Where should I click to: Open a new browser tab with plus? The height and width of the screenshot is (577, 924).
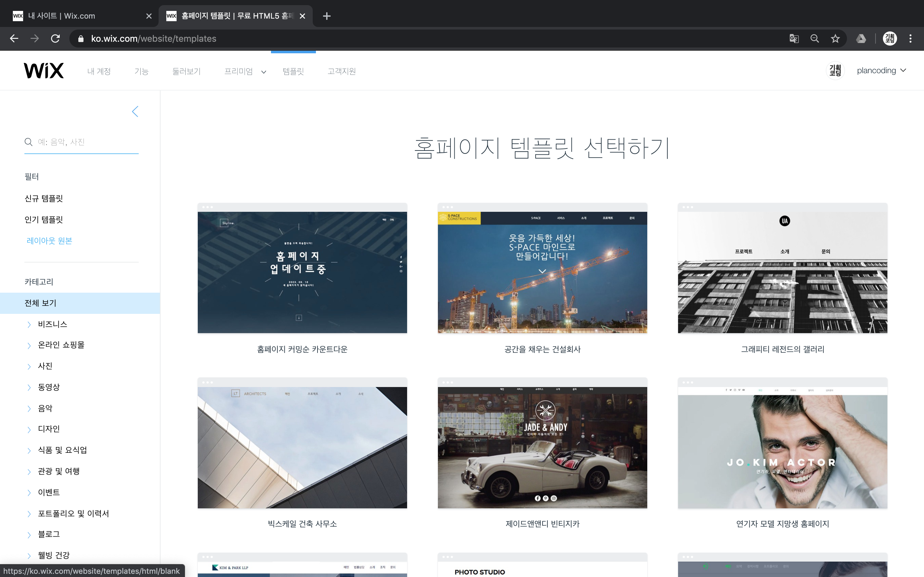click(326, 16)
